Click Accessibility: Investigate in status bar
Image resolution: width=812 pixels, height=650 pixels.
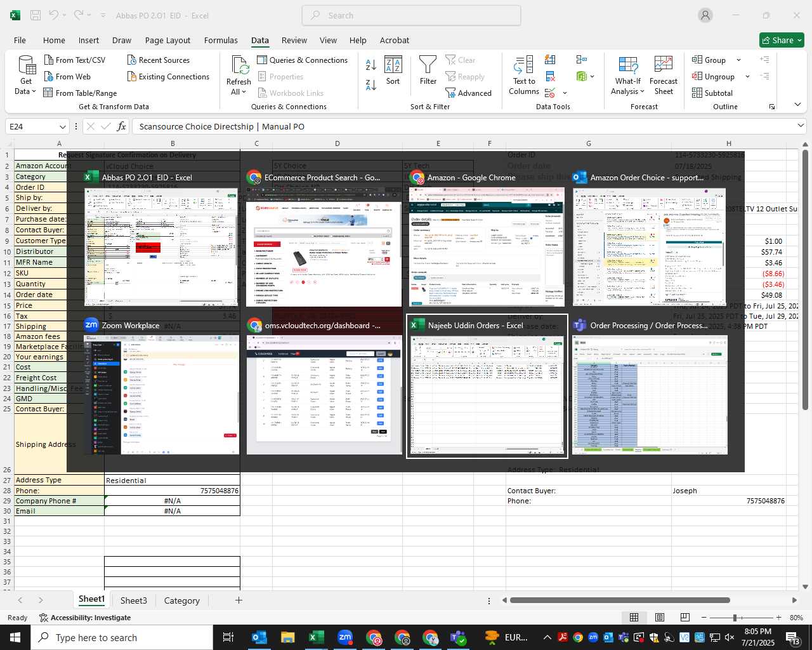pyautogui.click(x=85, y=618)
